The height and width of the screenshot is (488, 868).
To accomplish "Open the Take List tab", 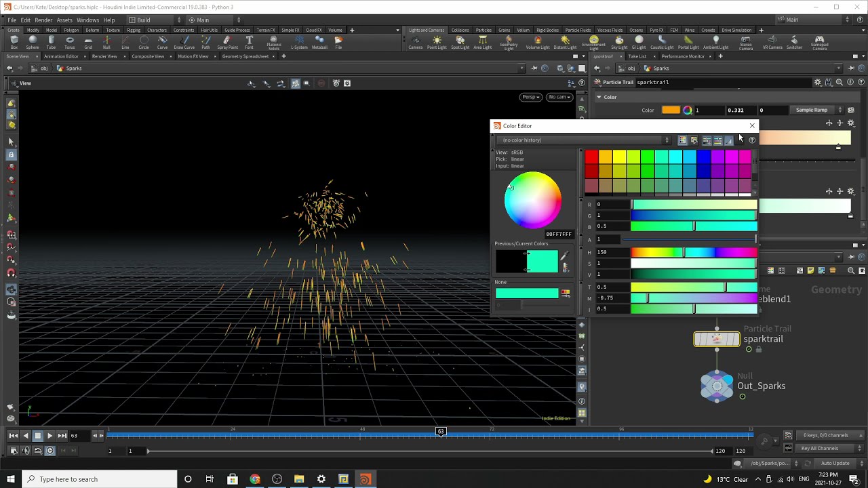I will pos(637,56).
